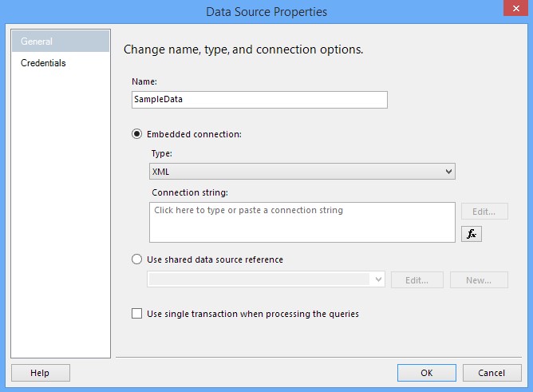This screenshot has height=392, width=533.
Task: Click the connection string Edit button
Action: click(x=484, y=212)
